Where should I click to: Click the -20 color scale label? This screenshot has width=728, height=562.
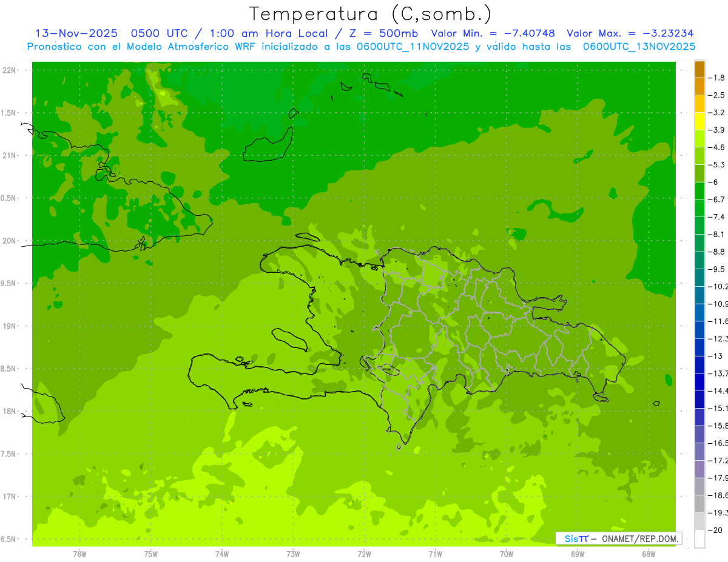(716, 530)
